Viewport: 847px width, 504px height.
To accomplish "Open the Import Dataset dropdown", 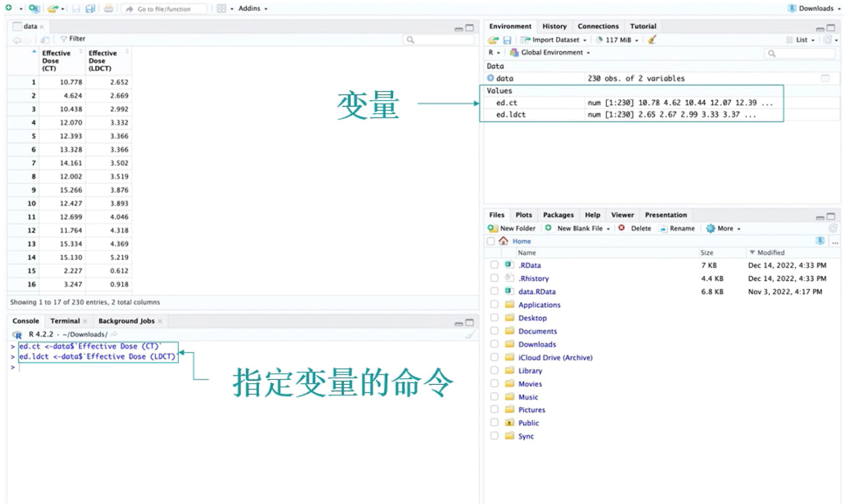I will tap(555, 40).
